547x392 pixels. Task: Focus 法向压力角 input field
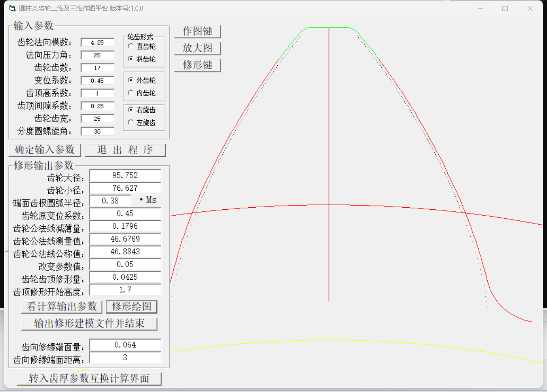coord(98,55)
